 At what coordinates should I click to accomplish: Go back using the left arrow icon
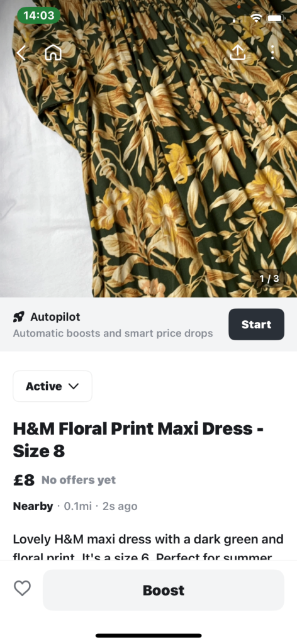pyautogui.click(x=21, y=53)
